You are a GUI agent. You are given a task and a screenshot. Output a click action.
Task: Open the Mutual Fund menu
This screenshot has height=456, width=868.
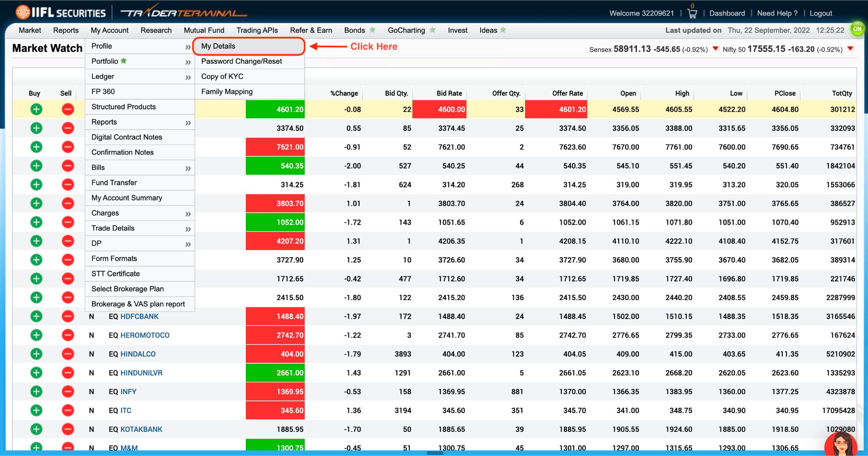[204, 30]
